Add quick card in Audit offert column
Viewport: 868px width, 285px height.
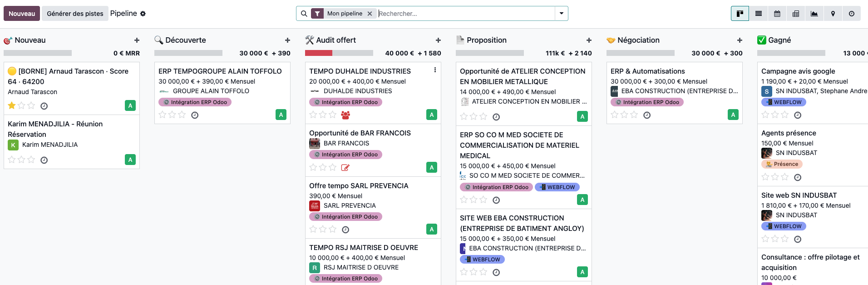[x=438, y=40]
